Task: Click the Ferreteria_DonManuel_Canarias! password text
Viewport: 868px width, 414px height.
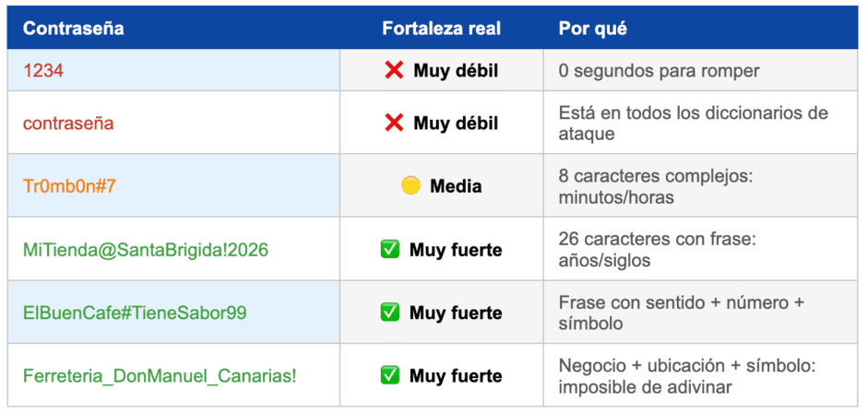Action: [160, 376]
